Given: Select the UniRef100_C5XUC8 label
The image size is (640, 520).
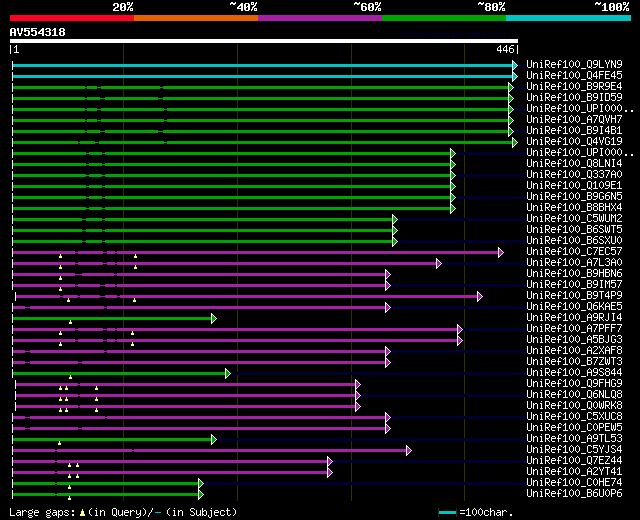Looking at the screenshot, I should (574, 417).
